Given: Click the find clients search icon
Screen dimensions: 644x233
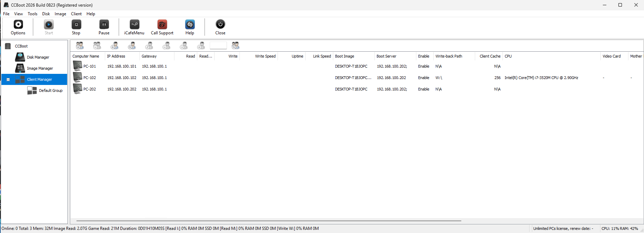Looking at the screenshot, I should click(x=236, y=45).
